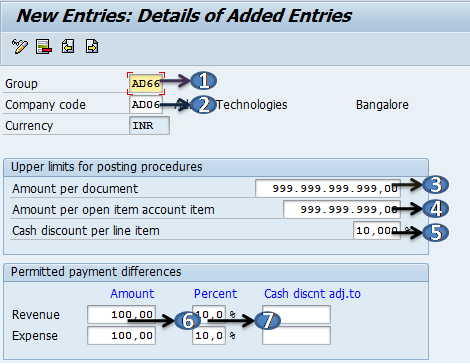This screenshot has width=470, height=364.
Task: Click the Revenue Amount field
Action: [121, 314]
